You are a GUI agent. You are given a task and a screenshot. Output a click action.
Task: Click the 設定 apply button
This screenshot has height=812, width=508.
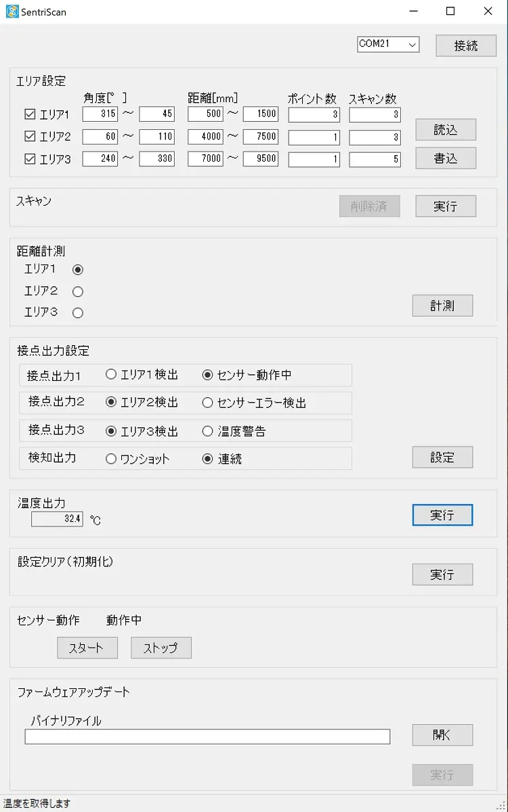(x=442, y=457)
